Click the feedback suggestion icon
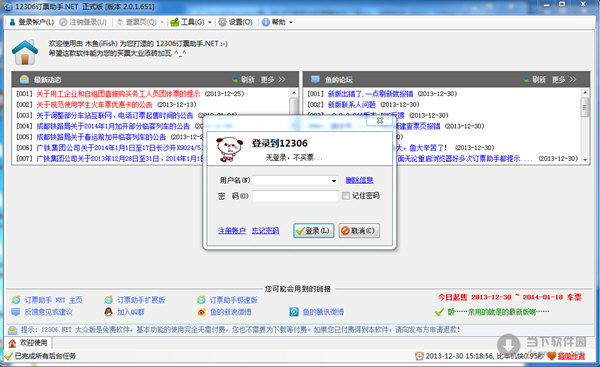 point(16,312)
